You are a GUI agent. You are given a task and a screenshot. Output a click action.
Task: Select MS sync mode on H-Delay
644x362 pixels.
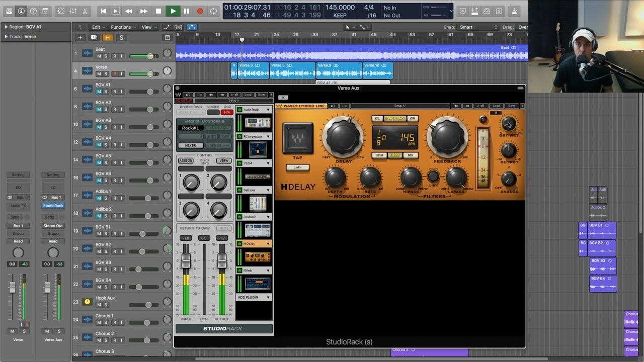411,155
